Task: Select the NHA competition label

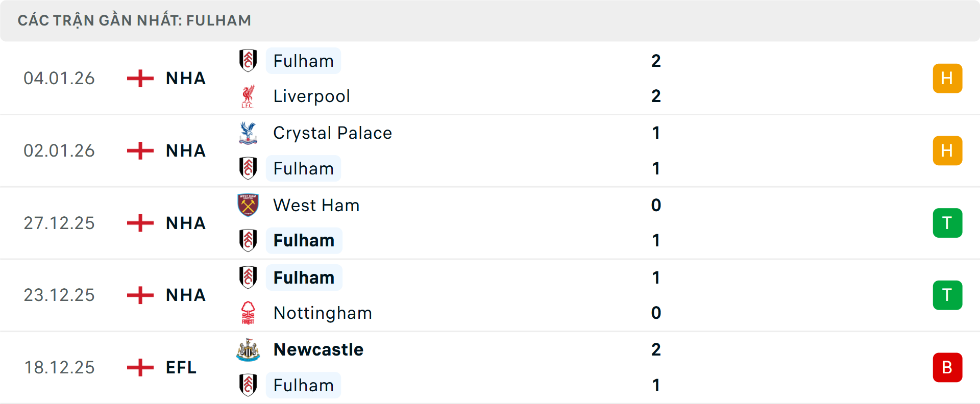Action: point(185,78)
